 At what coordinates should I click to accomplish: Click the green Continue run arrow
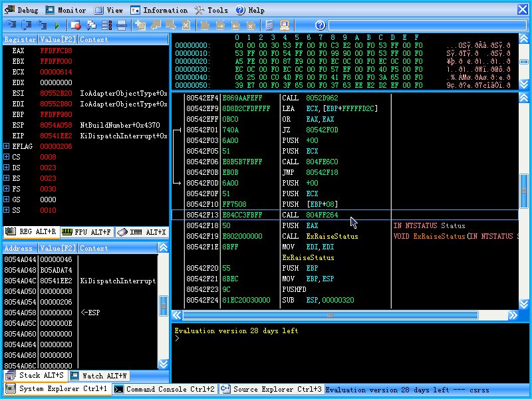[x=57, y=25]
